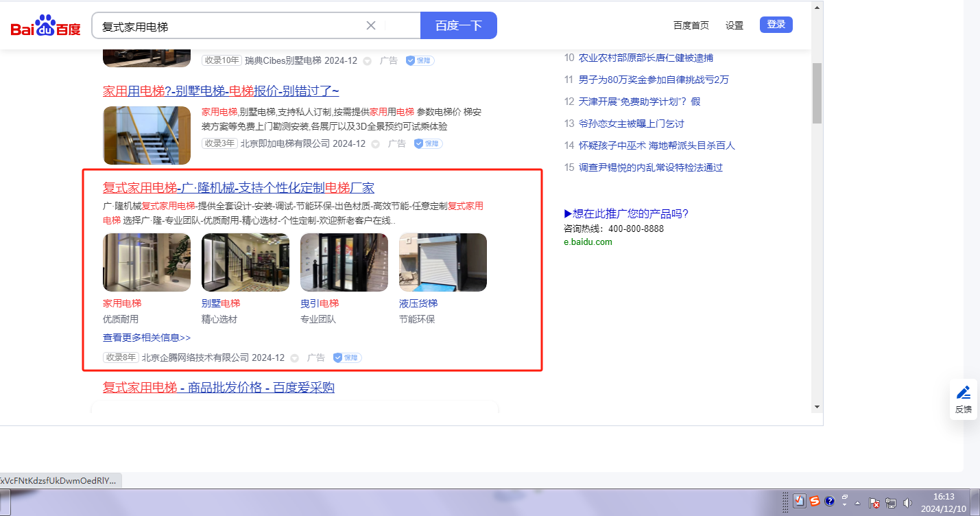This screenshot has width=980, height=516.
Task: Expand dropdown arrow after 北京即加电梯有限公司 2024-12
Action: 376,144
